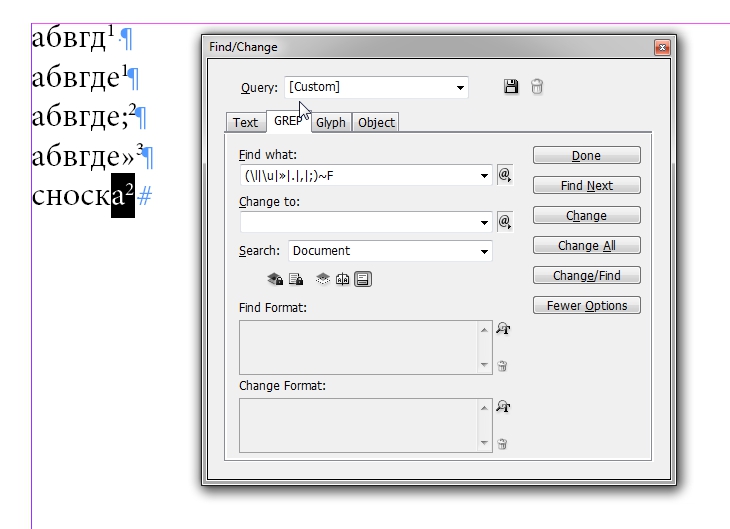Click the Change button
This screenshot has height=529, width=730.
[x=587, y=216]
